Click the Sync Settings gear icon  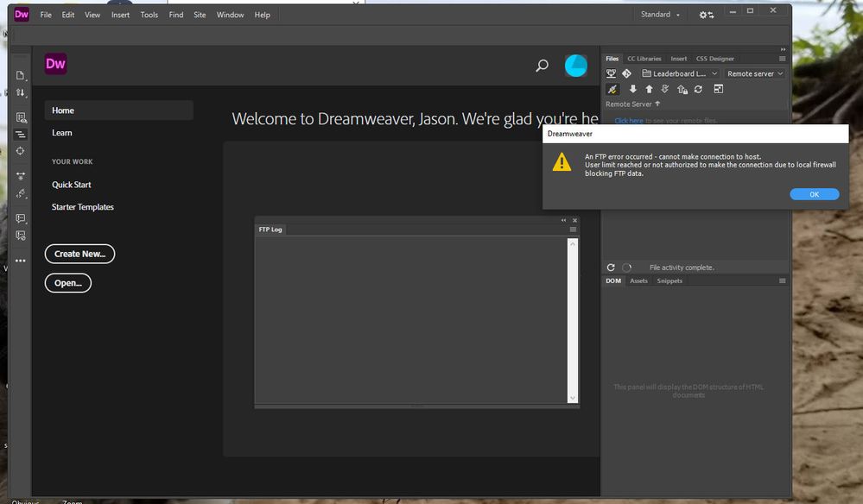pyautogui.click(x=706, y=15)
